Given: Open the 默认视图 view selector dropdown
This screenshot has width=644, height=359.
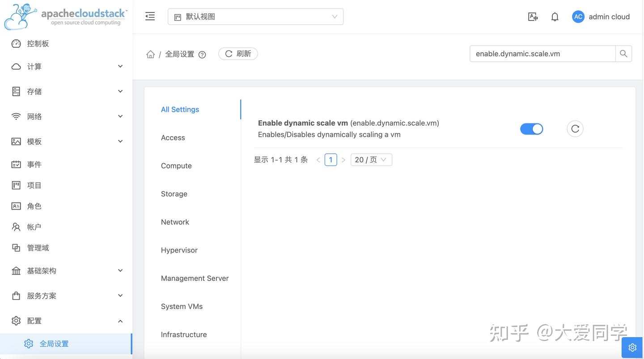Looking at the screenshot, I should 255,16.
